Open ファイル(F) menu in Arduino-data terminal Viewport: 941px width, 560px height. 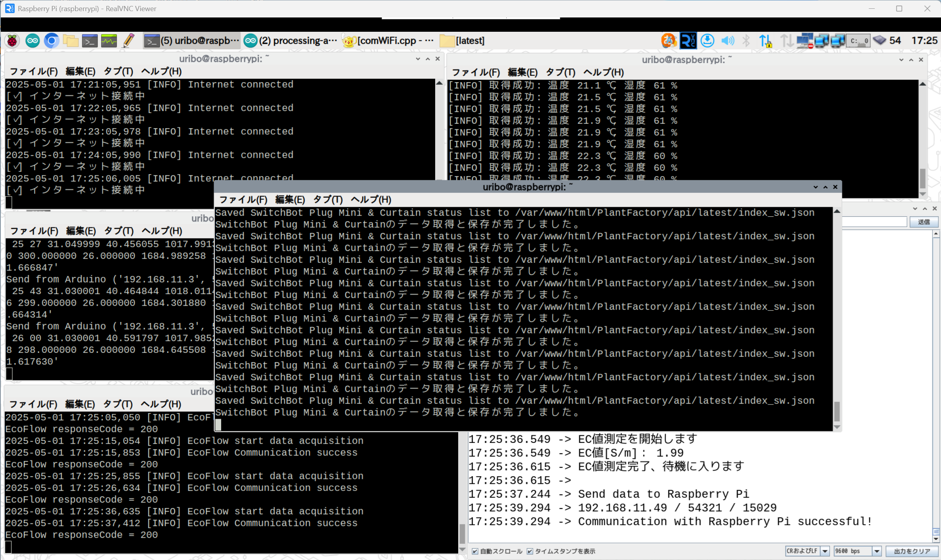coord(34,231)
